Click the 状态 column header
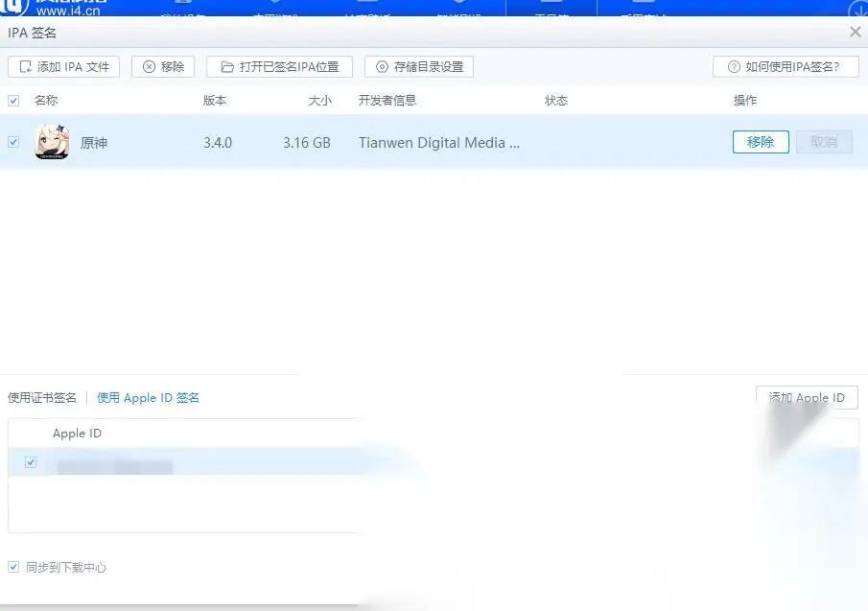The height and width of the screenshot is (611, 868). pos(556,101)
